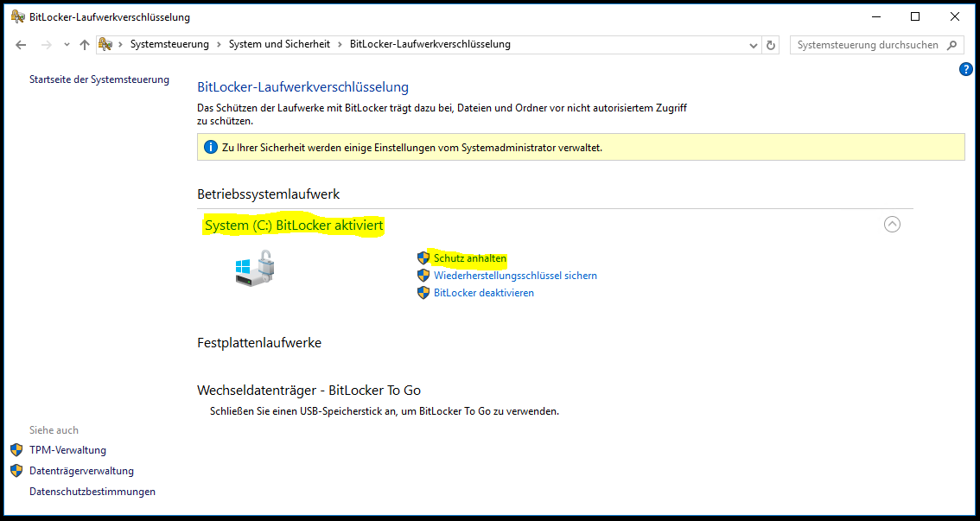
Task: Click shield icon next to TPM-Verwaltung
Action: [x=17, y=450]
